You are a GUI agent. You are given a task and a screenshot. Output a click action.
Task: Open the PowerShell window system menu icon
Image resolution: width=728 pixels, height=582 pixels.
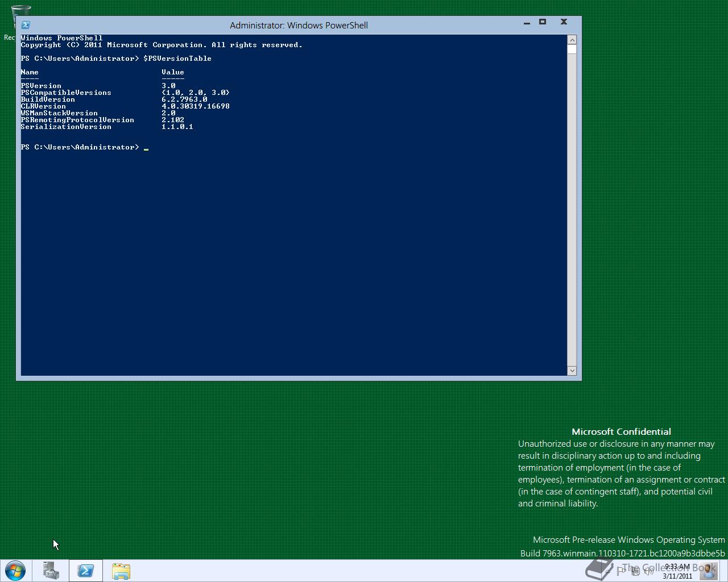coord(26,25)
